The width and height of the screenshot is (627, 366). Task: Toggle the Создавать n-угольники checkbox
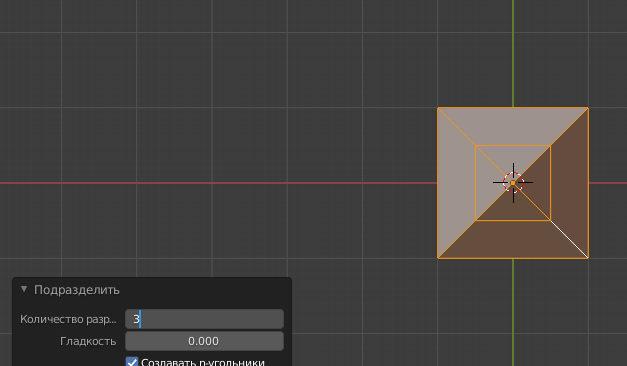tap(132, 362)
